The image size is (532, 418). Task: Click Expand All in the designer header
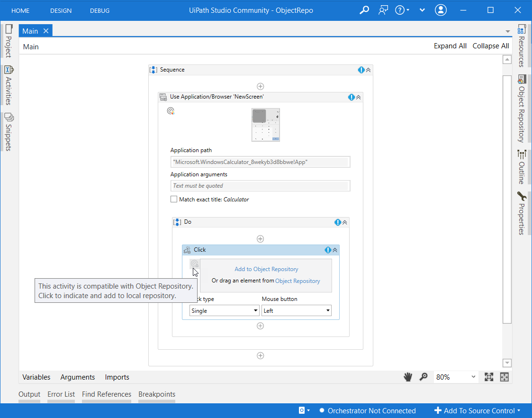pos(450,46)
